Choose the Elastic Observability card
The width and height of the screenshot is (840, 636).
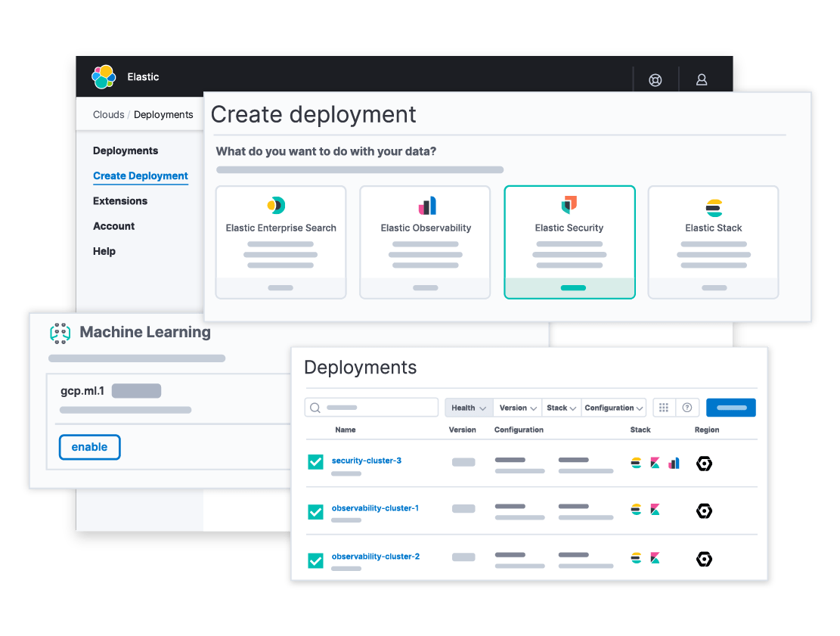coord(425,242)
